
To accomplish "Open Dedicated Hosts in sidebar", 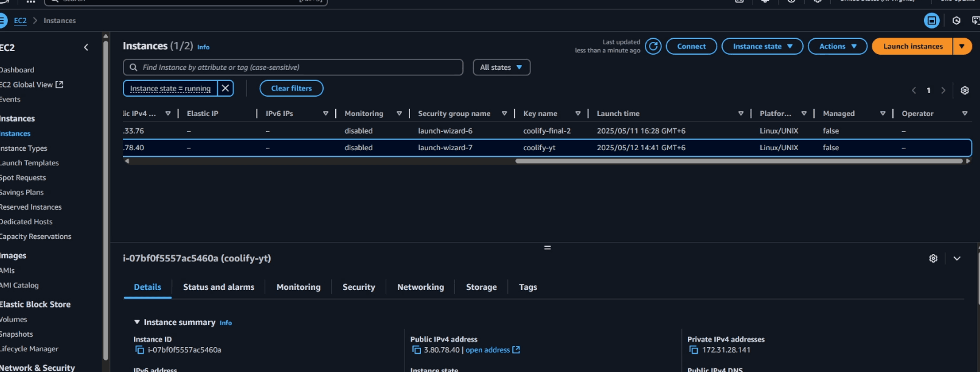I will click(26, 222).
